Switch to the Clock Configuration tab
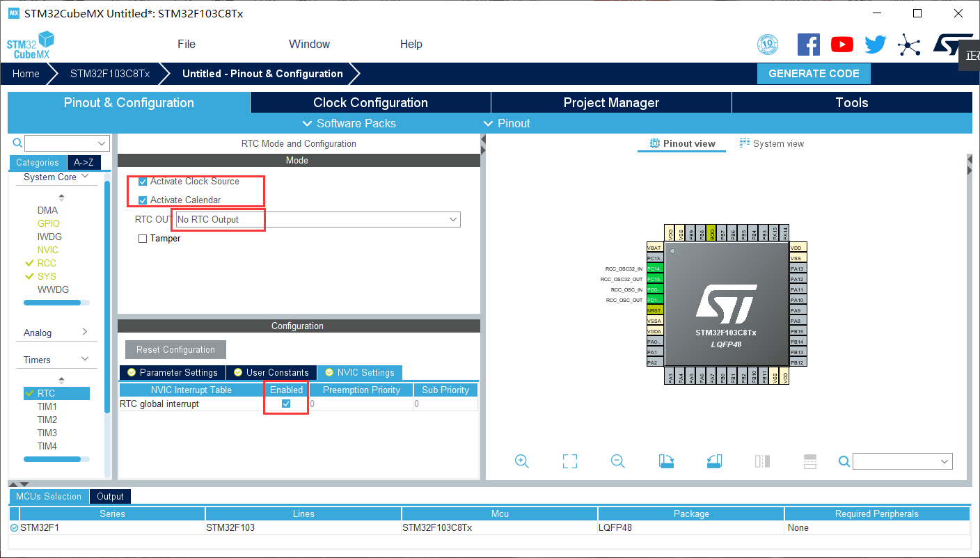The image size is (980, 558). point(370,102)
